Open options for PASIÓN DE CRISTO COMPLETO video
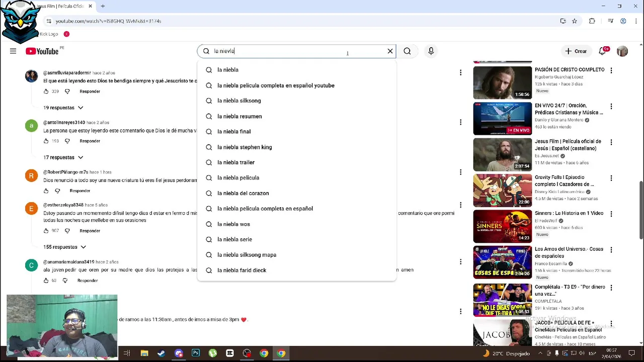This screenshot has width=644, height=362. (x=611, y=71)
